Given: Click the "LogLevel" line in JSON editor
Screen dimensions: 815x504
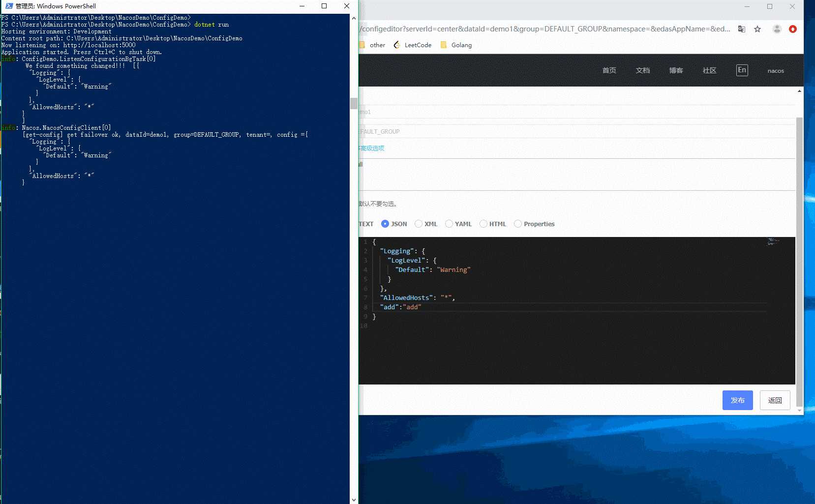Looking at the screenshot, I should tap(412, 260).
